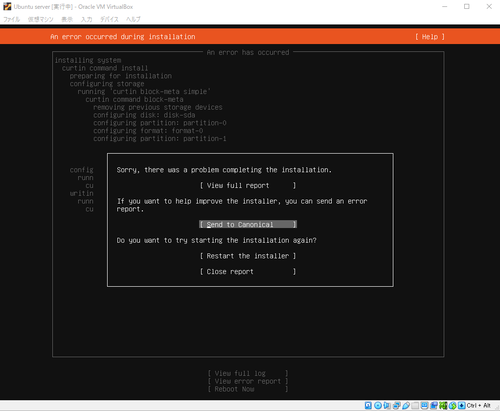500x411 pixels.
Task: Choose Restart the installer
Action: (248, 256)
